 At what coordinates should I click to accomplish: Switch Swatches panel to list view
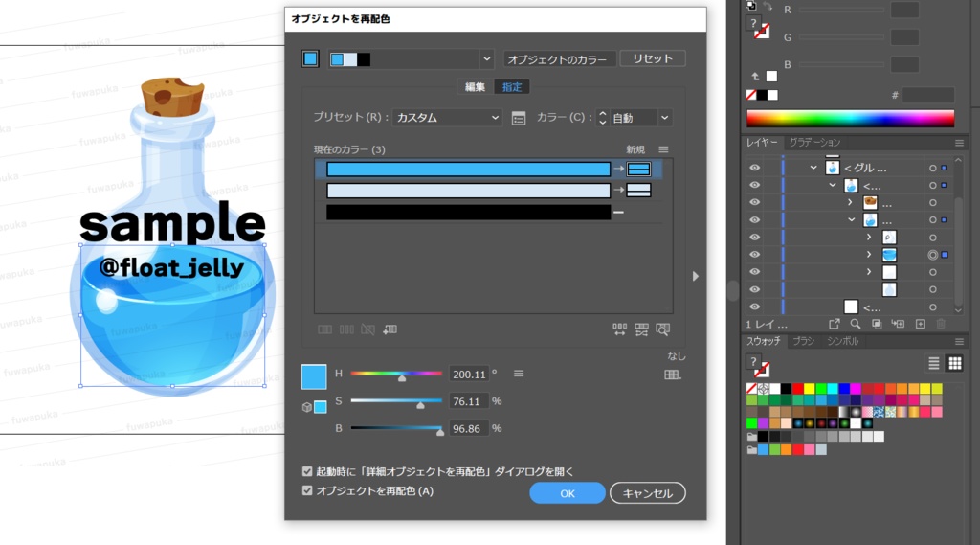pyautogui.click(x=933, y=363)
